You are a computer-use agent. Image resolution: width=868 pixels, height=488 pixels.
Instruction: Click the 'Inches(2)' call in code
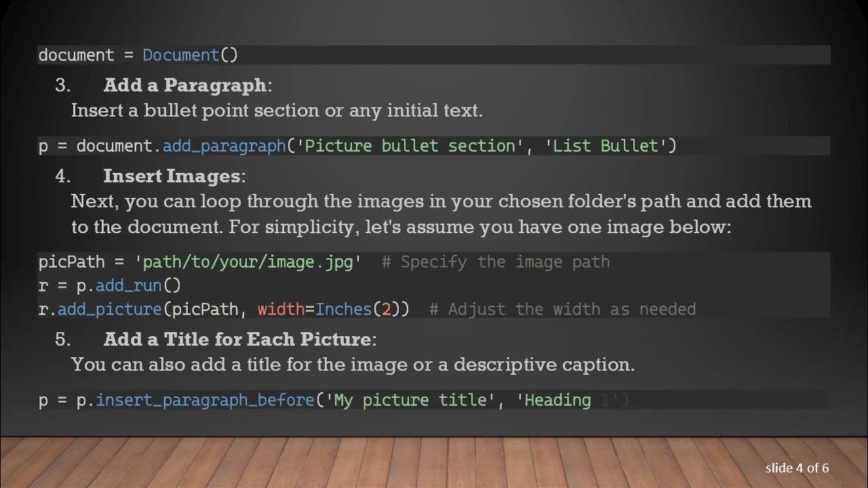pos(362,309)
